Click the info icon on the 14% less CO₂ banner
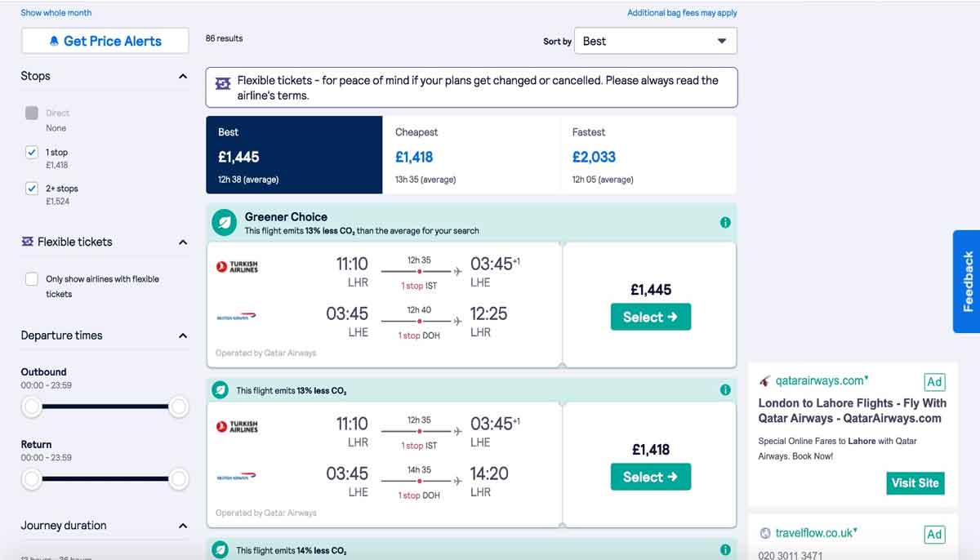980x560 pixels. click(x=725, y=550)
